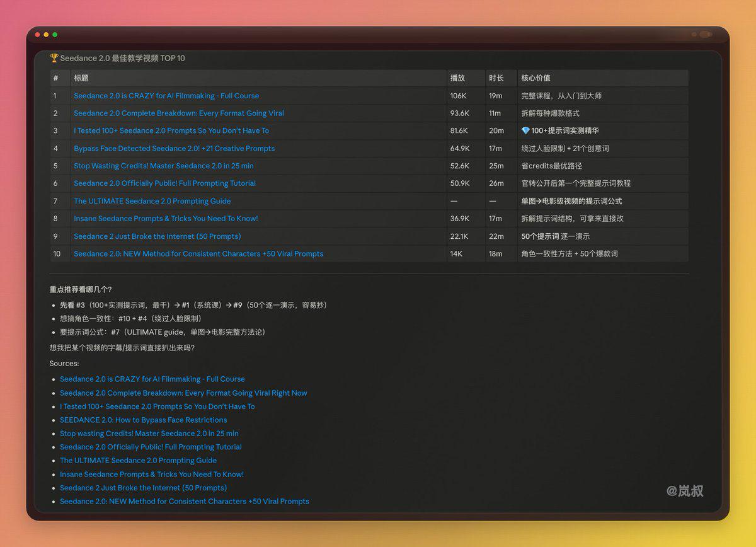Open 'Bypass Face Detected Seedance 2.0!' link
The height and width of the screenshot is (547, 756).
pyautogui.click(x=174, y=149)
